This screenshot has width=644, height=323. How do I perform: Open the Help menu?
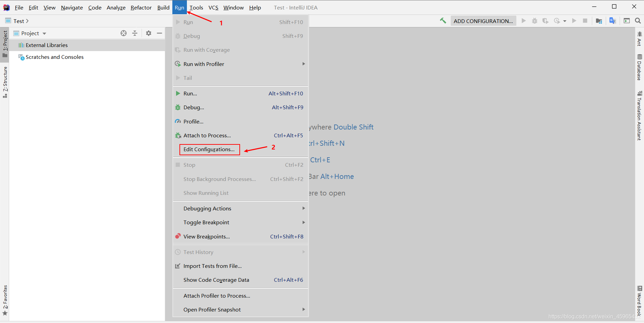[x=255, y=7]
